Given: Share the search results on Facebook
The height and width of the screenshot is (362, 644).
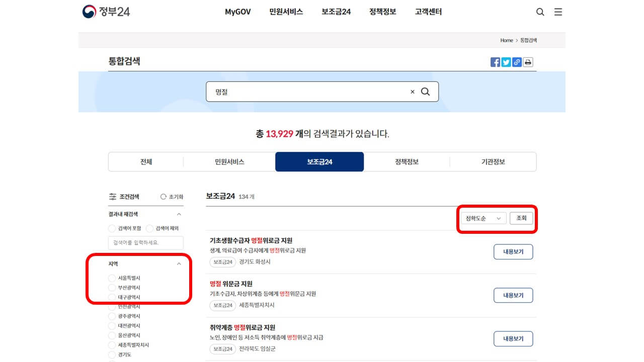Looking at the screenshot, I should click(495, 62).
